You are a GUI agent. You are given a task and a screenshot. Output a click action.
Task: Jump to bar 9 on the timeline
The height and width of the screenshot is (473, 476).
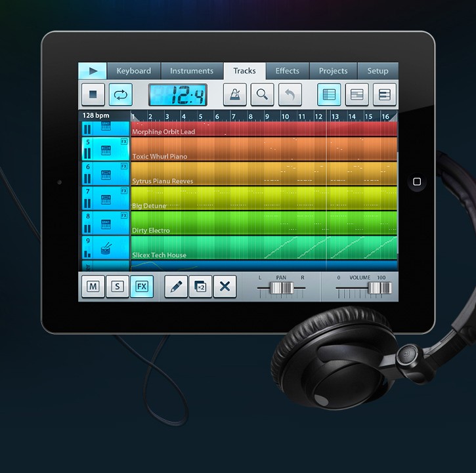[267, 117]
